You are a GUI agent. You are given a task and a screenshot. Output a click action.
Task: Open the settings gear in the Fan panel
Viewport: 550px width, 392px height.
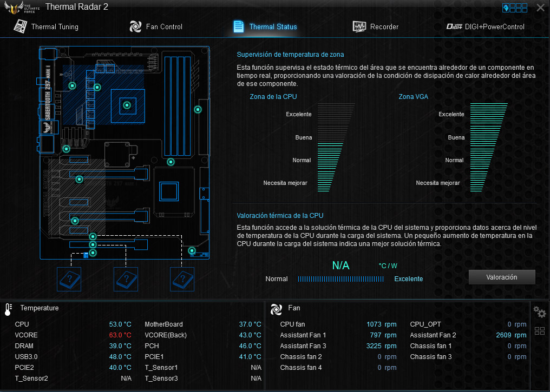click(x=539, y=311)
